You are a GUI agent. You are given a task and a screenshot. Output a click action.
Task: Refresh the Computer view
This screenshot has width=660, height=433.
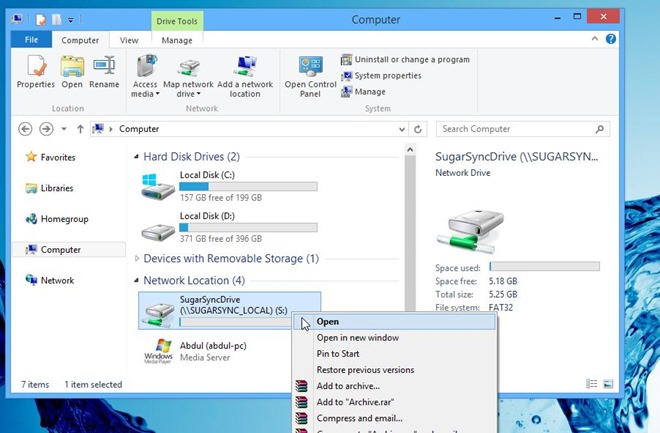[419, 129]
